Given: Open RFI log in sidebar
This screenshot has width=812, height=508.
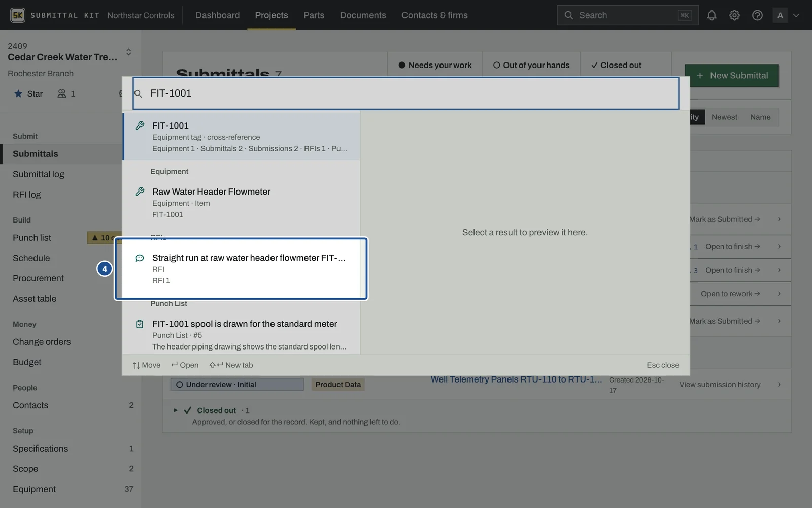Looking at the screenshot, I should pos(26,195).
